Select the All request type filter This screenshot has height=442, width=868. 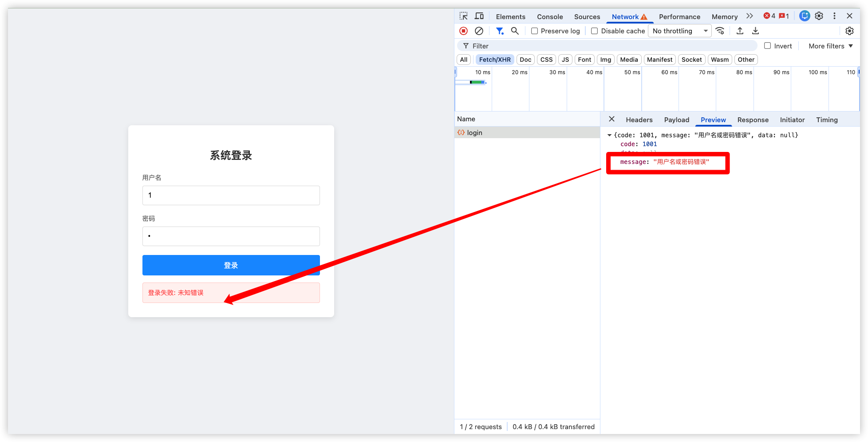[464, 60]
